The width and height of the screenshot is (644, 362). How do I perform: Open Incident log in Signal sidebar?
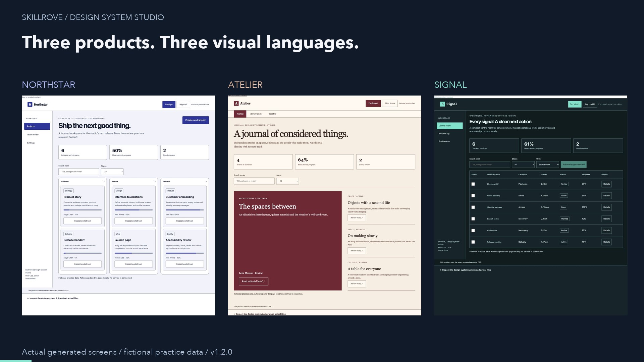click(x=449, y=133)
